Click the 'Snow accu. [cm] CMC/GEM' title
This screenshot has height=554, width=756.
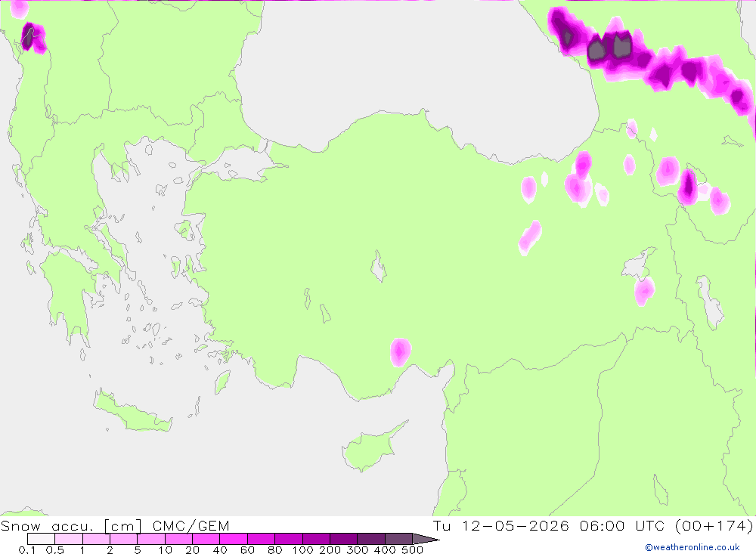point(115,525)
